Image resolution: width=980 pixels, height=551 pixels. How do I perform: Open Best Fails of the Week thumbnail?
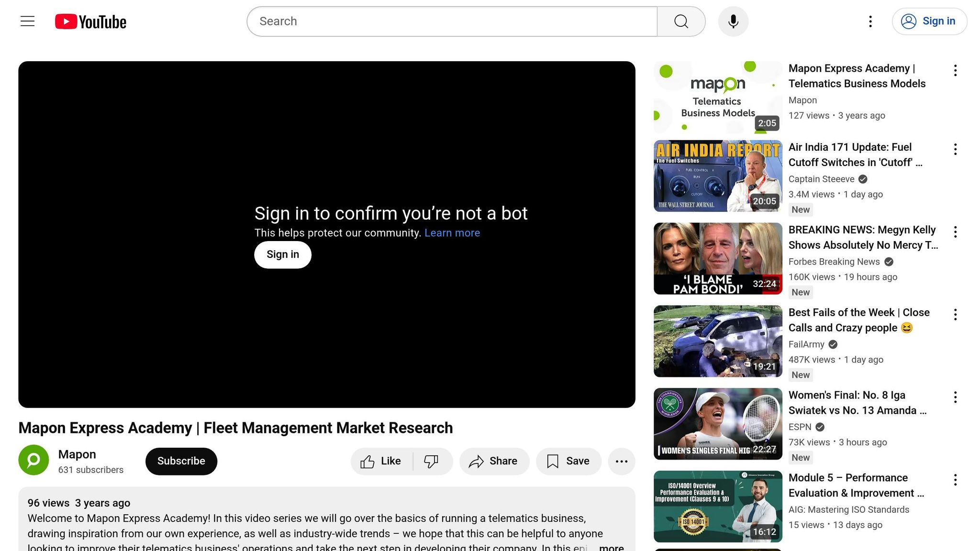click(x=718, y=342)
